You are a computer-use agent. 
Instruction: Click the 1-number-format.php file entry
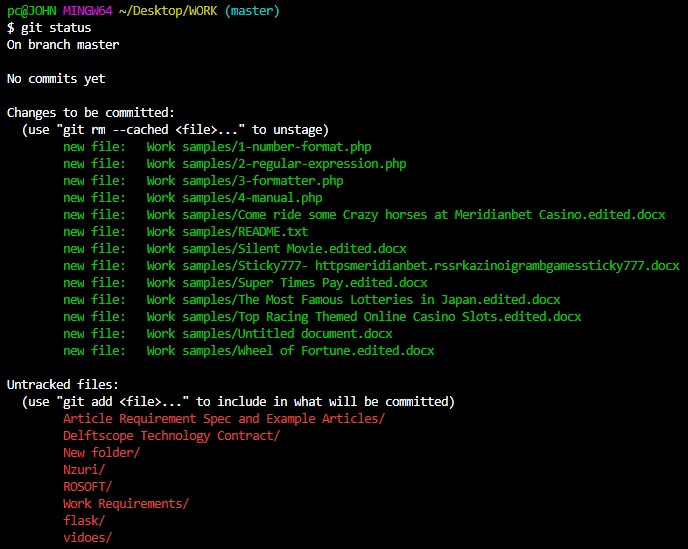[x=258, y=147]
